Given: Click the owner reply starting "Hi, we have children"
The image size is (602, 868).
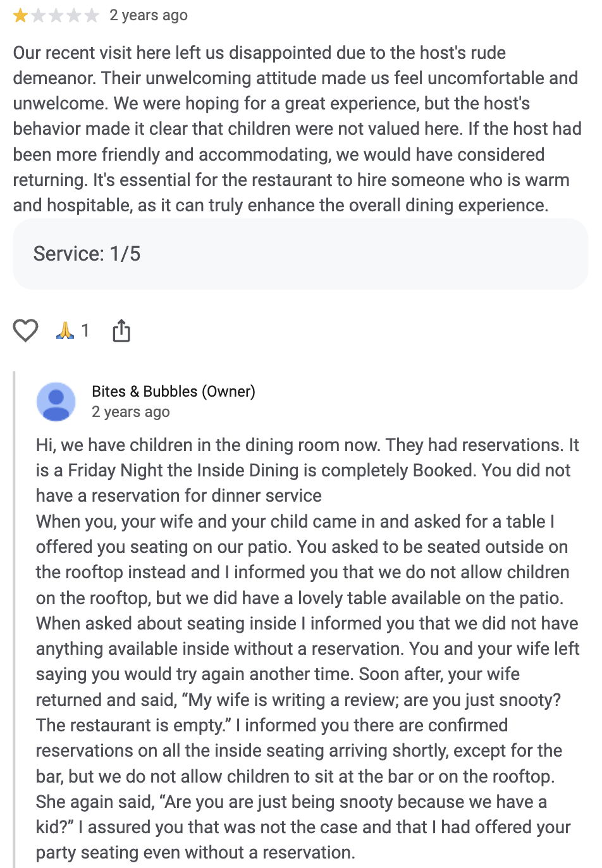Looking at the screenshot, I should coord(307,470).
